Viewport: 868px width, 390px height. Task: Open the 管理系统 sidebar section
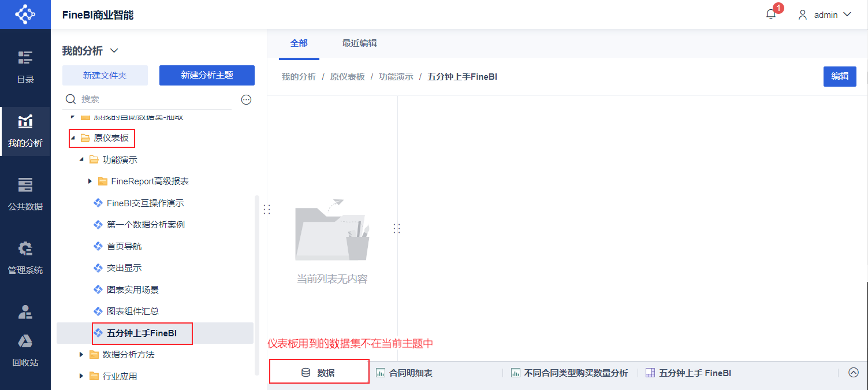pos(25,258)
